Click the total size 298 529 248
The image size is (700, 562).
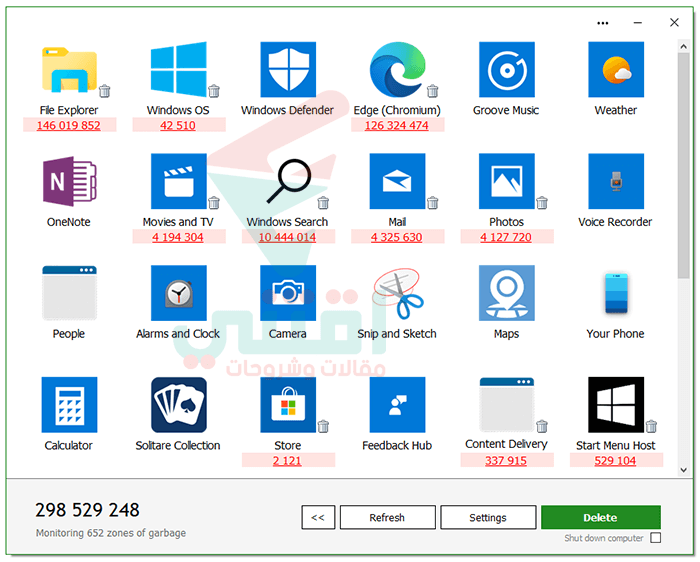88,510
